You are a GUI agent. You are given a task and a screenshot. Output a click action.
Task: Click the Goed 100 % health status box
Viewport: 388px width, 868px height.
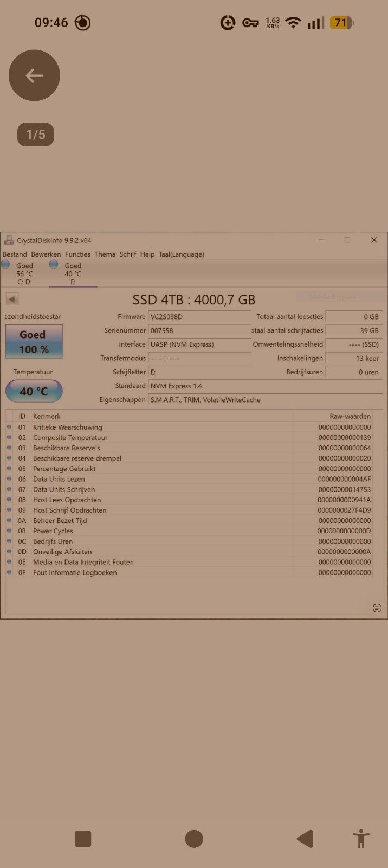(x=34, y=342)
